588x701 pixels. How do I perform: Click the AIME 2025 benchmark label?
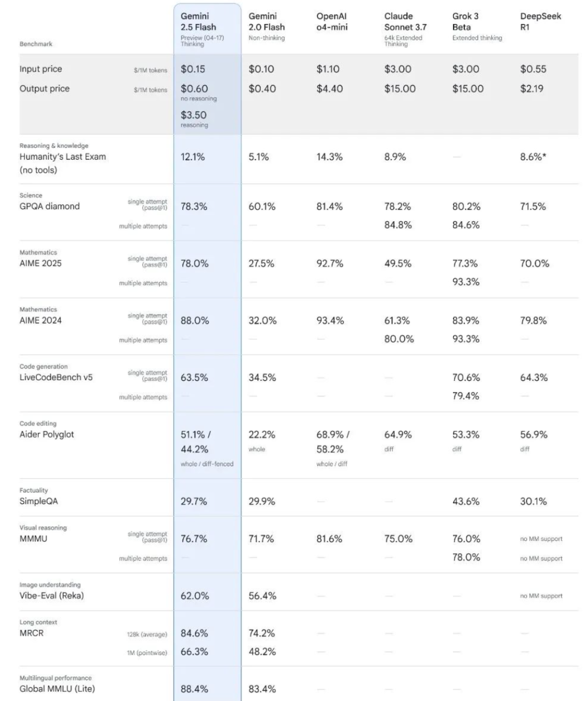[41, 264]
